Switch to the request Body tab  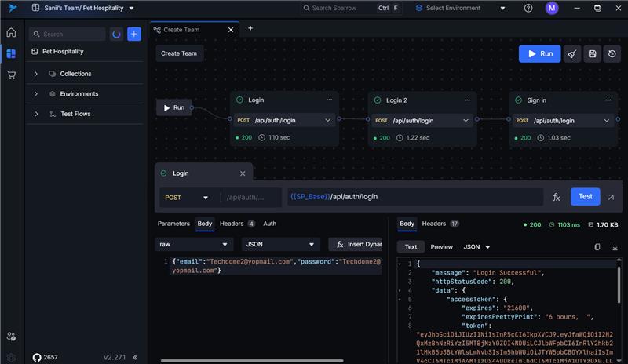(205, 224)
